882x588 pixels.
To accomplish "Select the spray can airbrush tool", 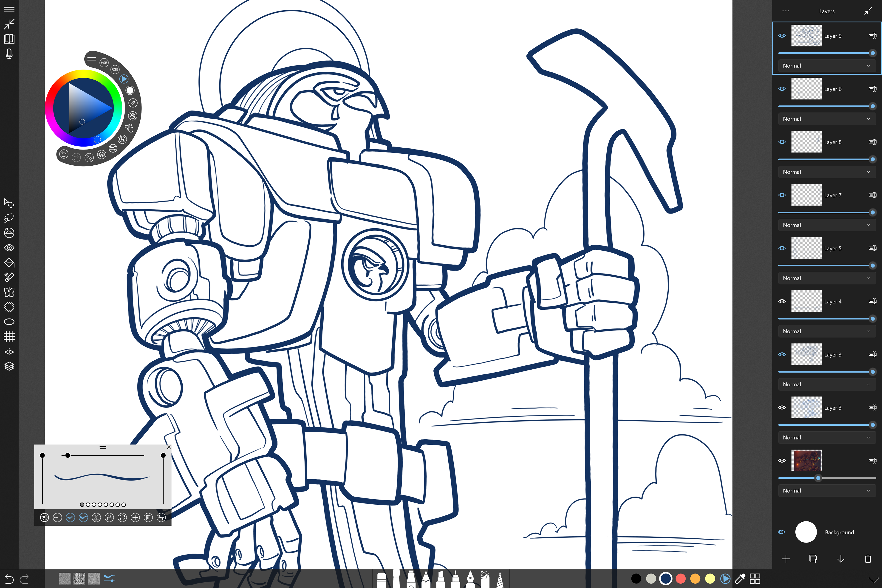I will point(485,579).
